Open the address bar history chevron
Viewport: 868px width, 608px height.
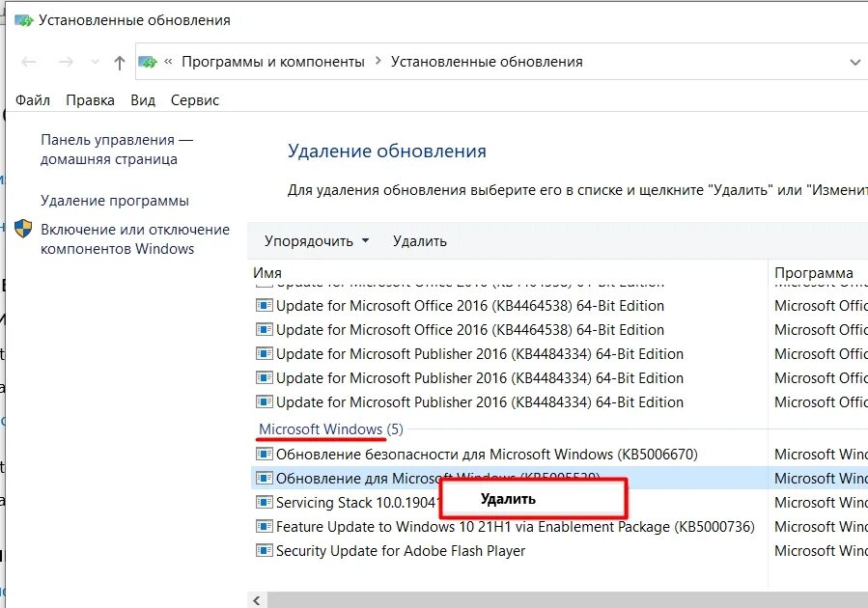[854, 61]
